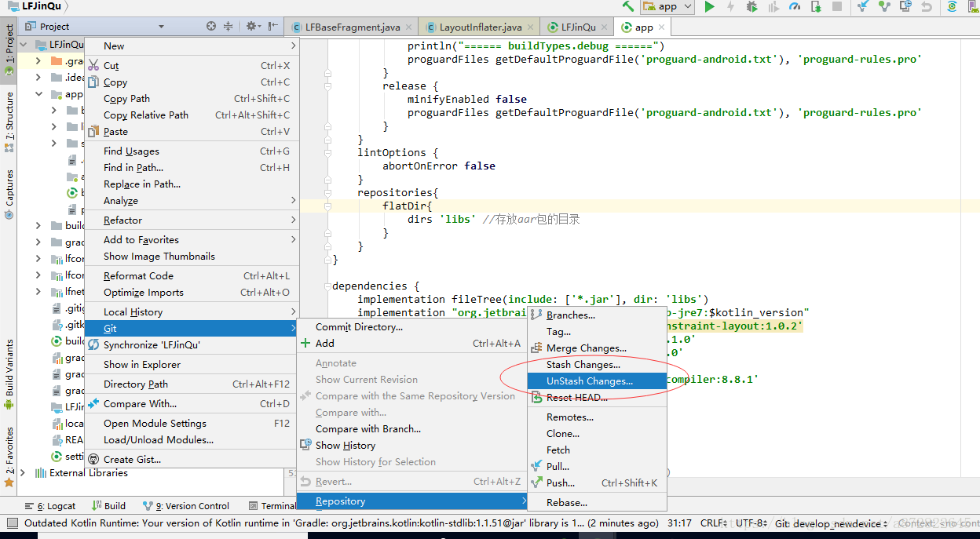Open the New submenu
Screen dimensions: 980x539
pyautogui.click(x=192, y=46)
